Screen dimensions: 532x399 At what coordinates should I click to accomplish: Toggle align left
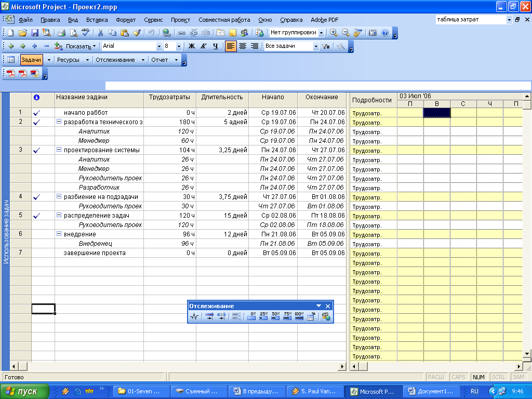(x=230, y=46)
